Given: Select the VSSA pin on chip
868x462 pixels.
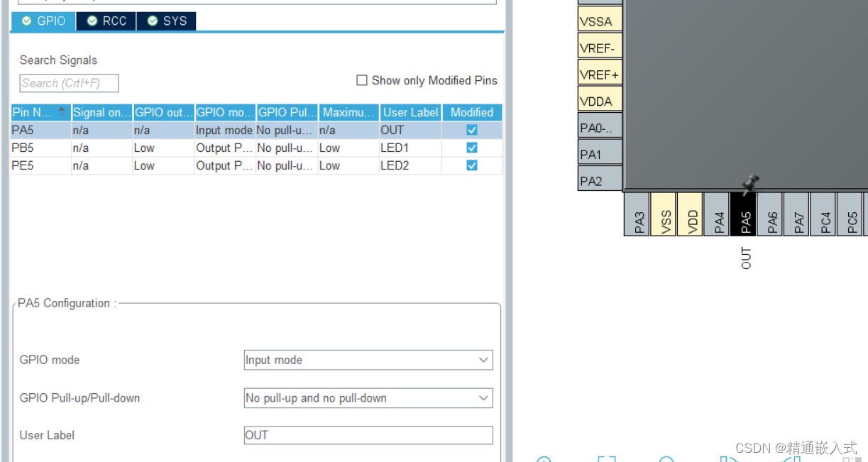Looking at the screenshot, I should 600,21.
